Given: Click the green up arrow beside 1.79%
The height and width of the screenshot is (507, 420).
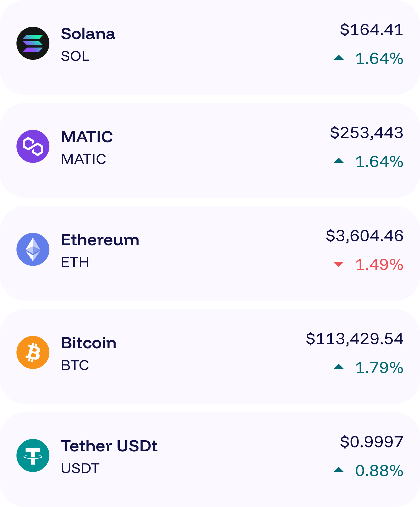Looking at the screenshot, I should tap(339, 367).
